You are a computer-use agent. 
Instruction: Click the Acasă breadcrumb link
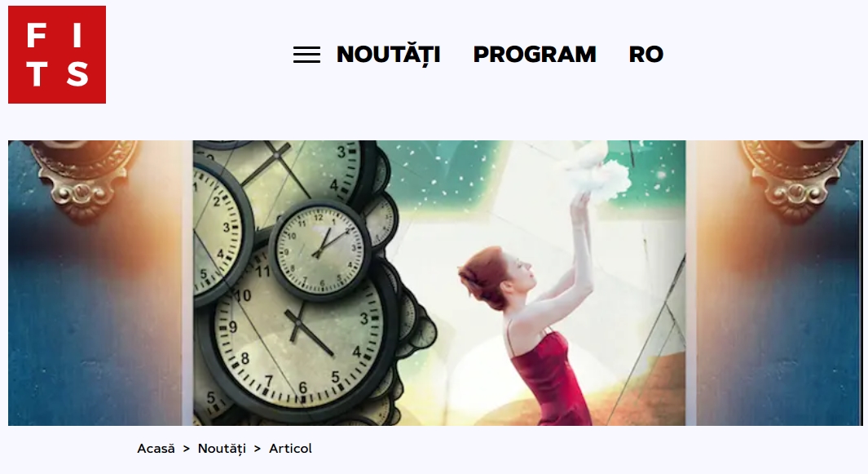click(156, 449)
